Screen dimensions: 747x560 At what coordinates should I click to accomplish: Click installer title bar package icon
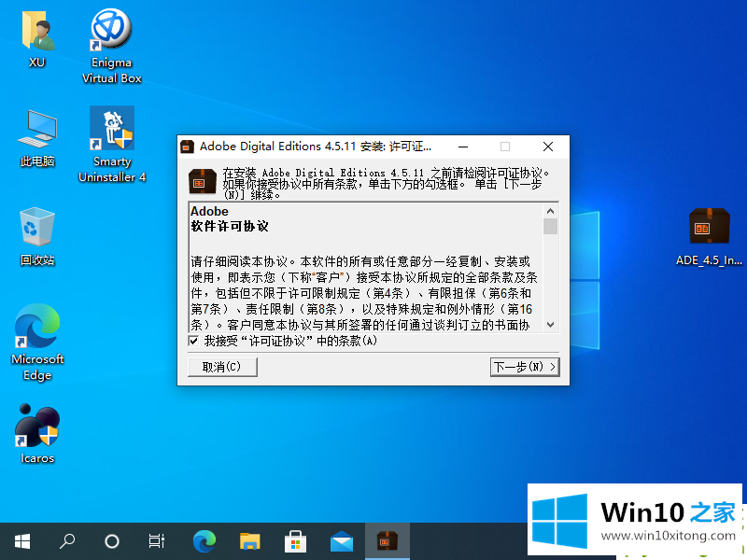188,147
